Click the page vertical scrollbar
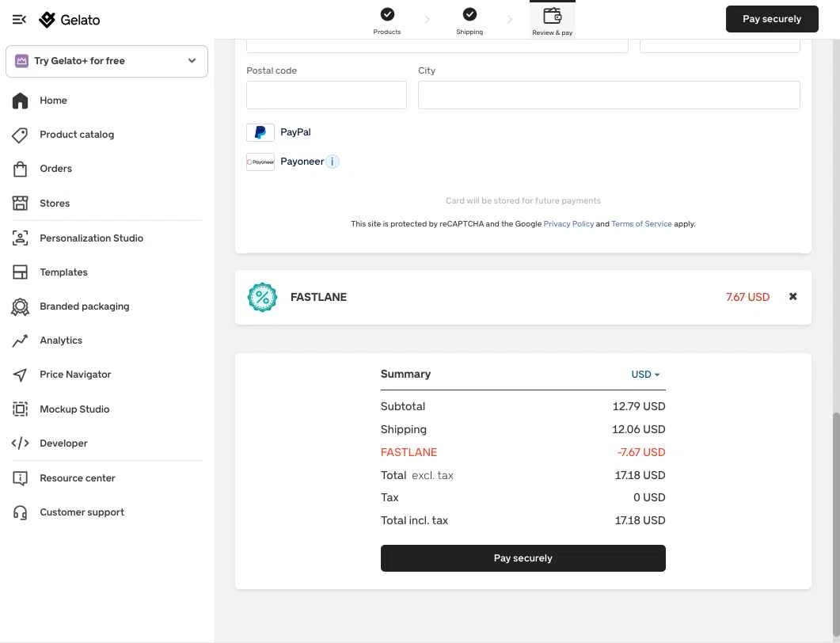The width and height of the screenshot is (840, 643). 836,525
